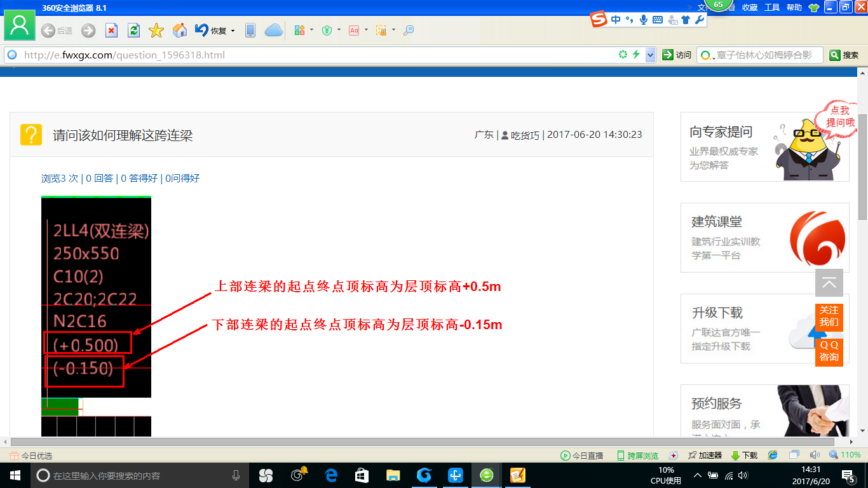Click 跨屏浏览 in the status bar

coord(637,456)
